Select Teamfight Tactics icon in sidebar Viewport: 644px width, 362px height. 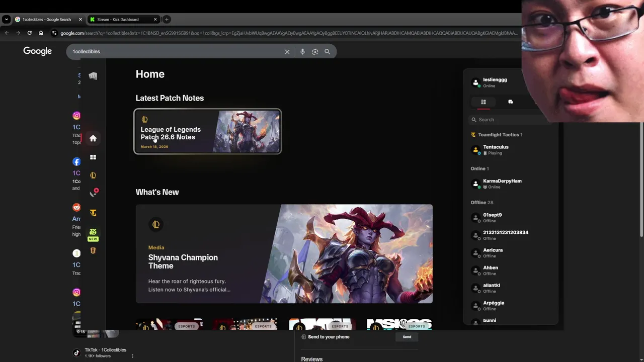93,213
